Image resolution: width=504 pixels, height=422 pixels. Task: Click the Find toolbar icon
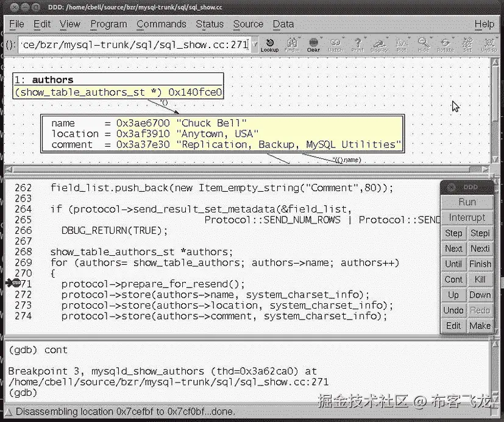coord(292,44)
